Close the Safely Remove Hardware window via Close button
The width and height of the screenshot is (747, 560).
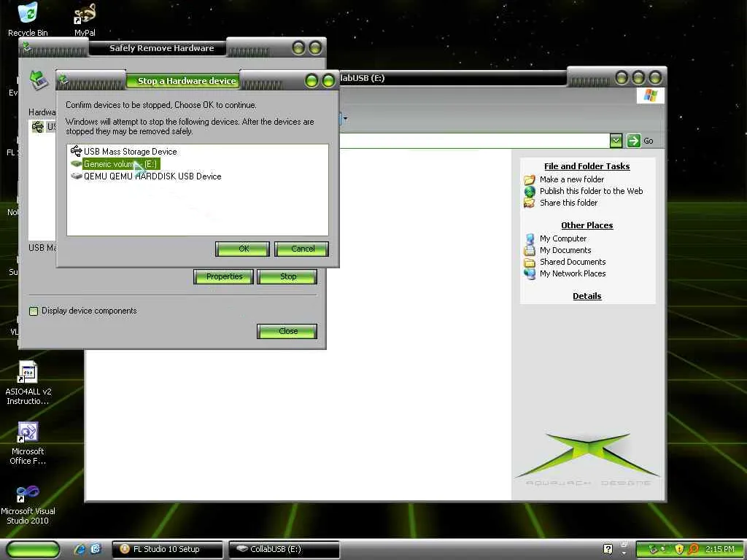[287, 332]
